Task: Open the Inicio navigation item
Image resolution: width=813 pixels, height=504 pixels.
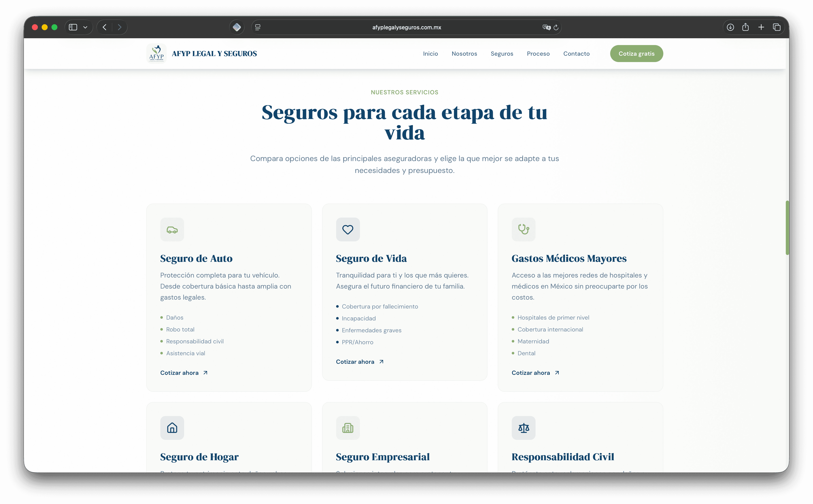Action: [x=430, y=54]
